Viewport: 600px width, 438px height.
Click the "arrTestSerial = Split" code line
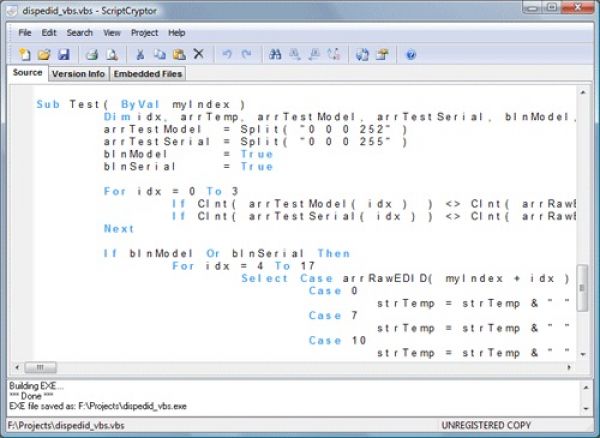pyautogui.click(x=255, y=142)
